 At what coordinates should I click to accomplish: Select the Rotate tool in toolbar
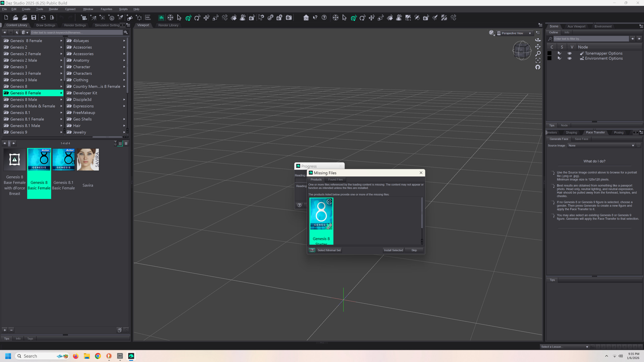point(197,17)
